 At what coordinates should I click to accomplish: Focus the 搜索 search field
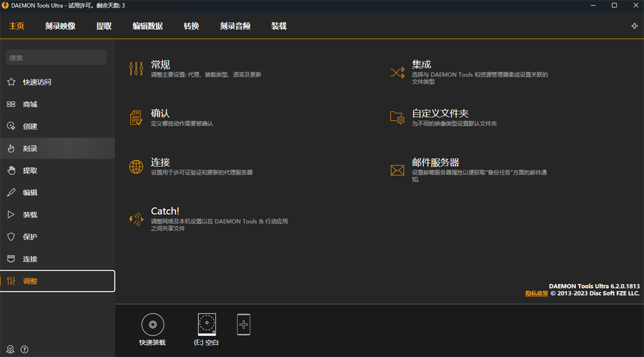56,57
